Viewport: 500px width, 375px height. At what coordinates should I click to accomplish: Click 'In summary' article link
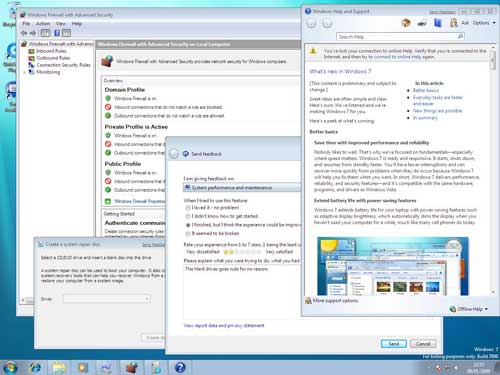425,118
